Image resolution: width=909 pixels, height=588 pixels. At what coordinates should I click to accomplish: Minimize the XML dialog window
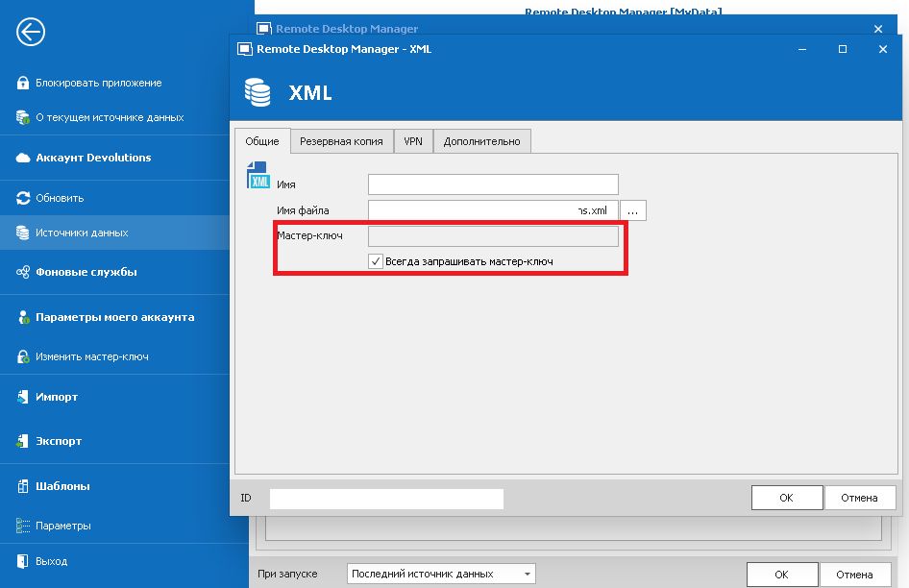tap(802, 49)
